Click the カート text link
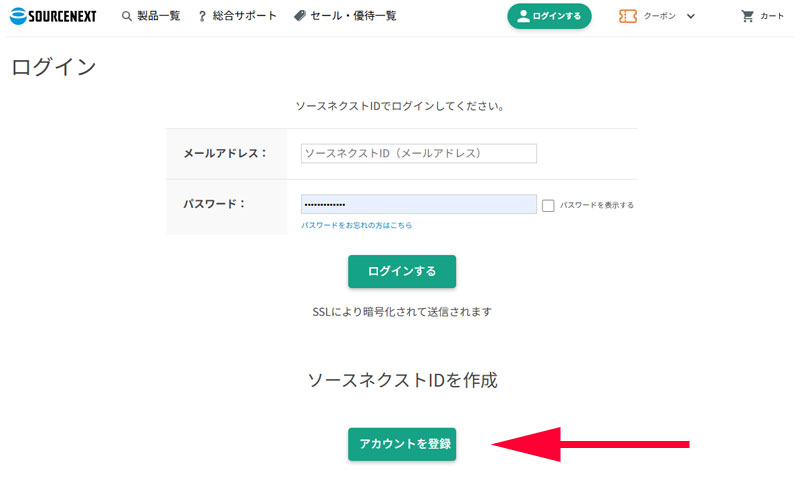The image size is (800, 500). tap(772, 16)
